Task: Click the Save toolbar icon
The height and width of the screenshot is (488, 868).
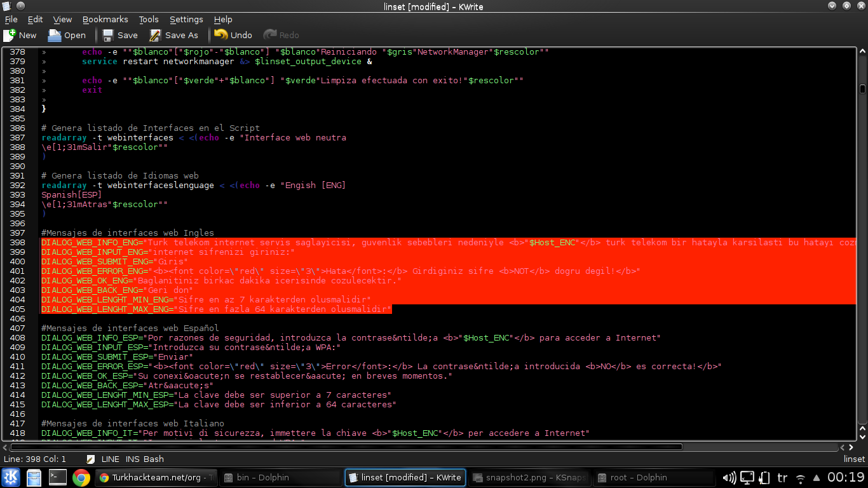Action: point(108,35)
